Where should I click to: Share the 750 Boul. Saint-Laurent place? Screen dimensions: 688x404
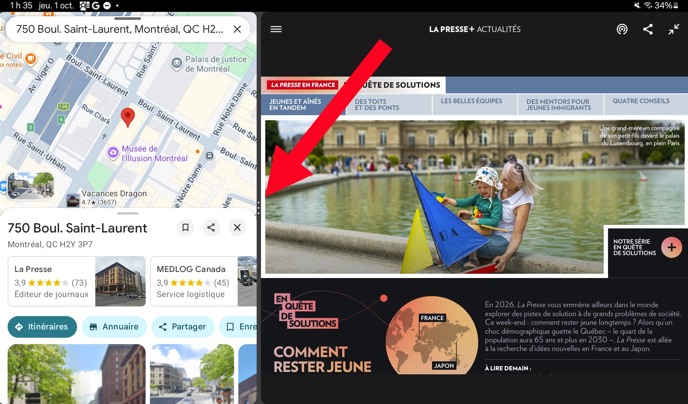211,228
